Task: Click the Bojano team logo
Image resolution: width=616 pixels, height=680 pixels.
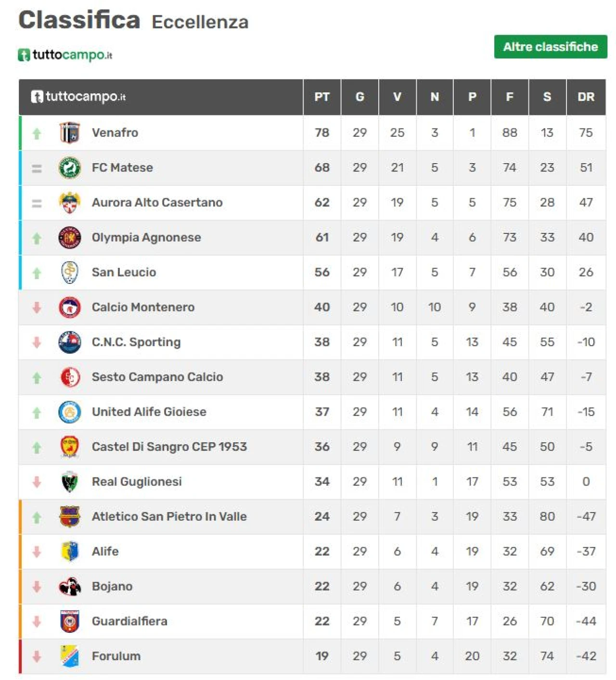Action: 70,586
